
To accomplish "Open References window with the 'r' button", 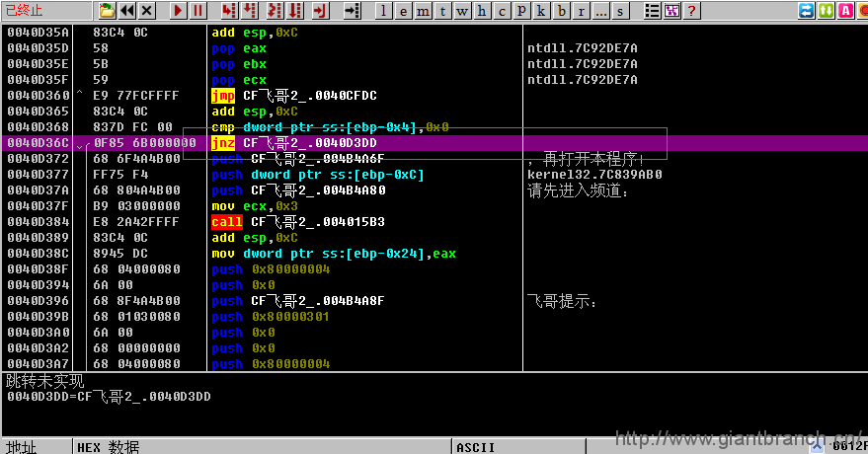I will click(581, 11).
